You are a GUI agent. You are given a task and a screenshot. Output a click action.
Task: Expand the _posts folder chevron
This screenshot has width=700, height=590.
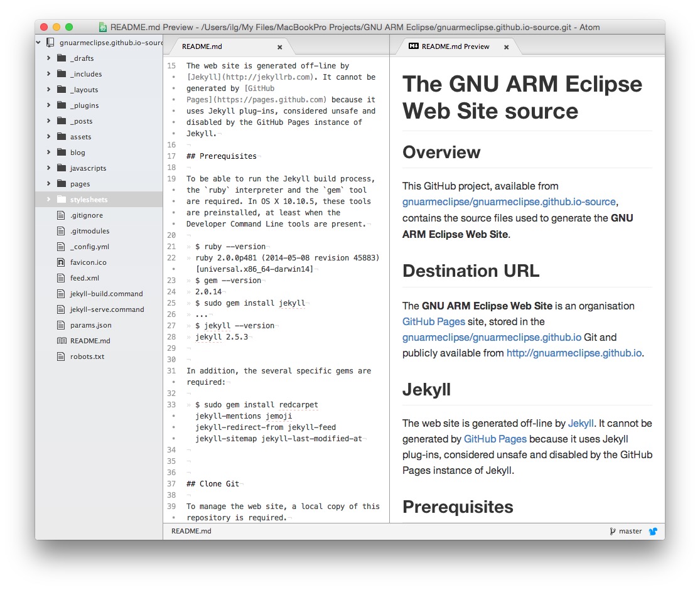[49, 121]
